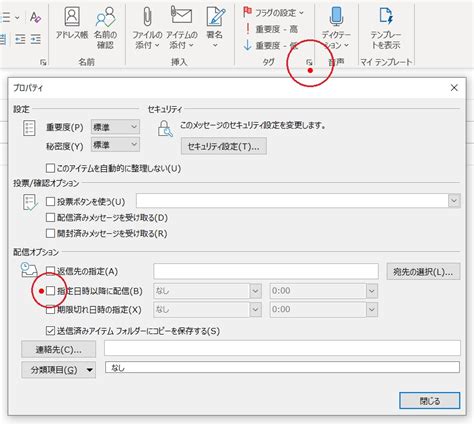Click 宛先の選択(L) button
474x426 pixels.
pos(423,272)
